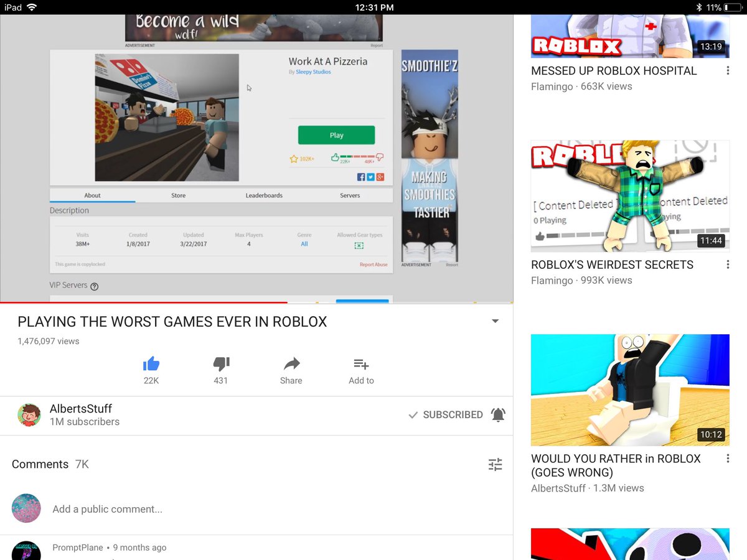Tap Flamingo · 993K views channel text
The width and height of the screenshot is (747, 560).
pos(581,281)
